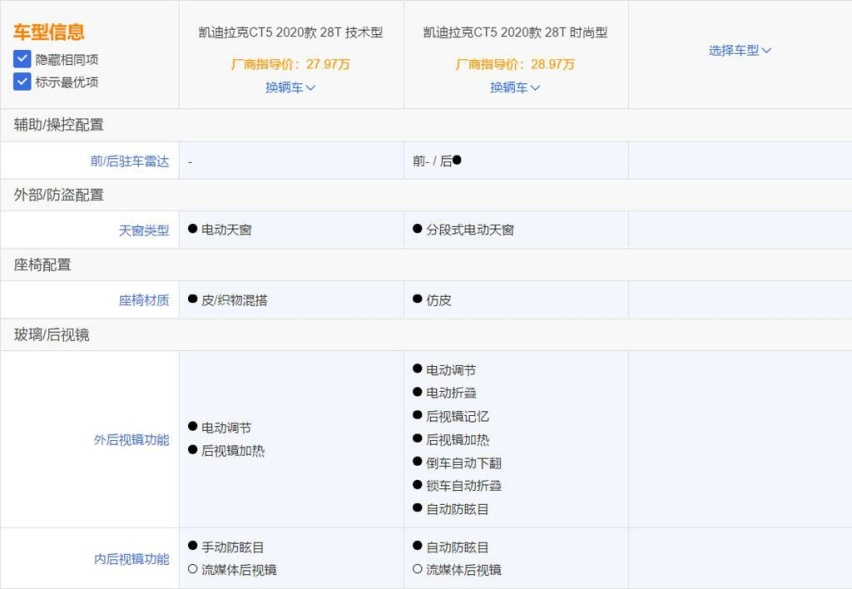Click the 凯迪拉克CT5 2020款 28T 技术型 title

291,33
